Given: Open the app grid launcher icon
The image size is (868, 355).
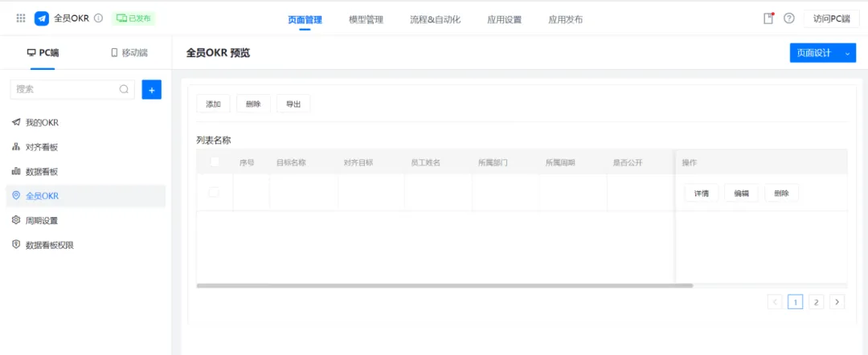Looking at the screenshot, I should point(21,18).
